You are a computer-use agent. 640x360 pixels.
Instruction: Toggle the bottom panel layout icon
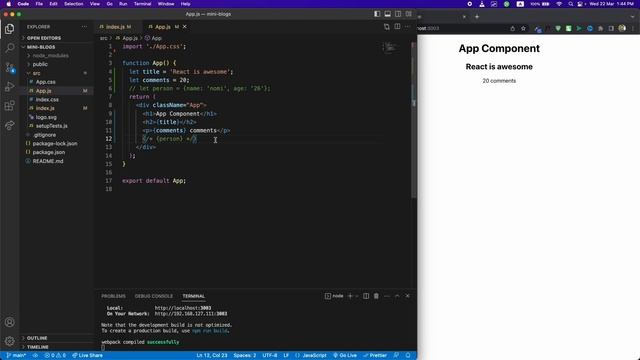coord(387,14)
